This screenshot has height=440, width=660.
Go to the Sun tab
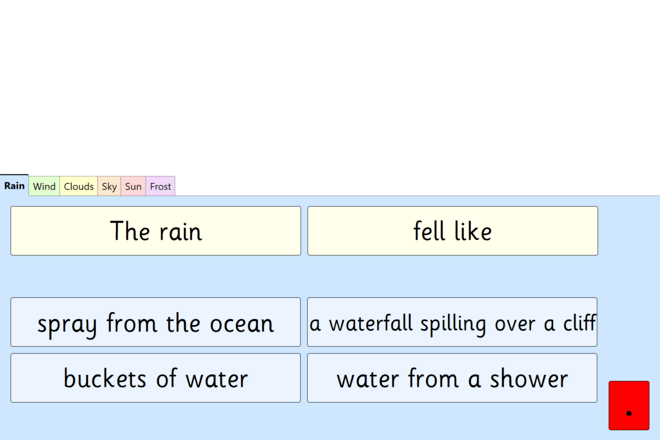click(133, 186)
